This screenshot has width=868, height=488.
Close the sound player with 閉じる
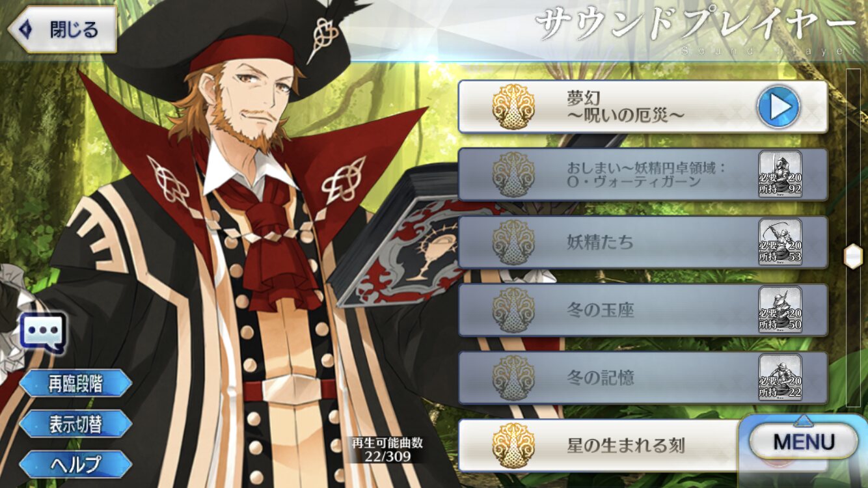click(x=62, y=29)
